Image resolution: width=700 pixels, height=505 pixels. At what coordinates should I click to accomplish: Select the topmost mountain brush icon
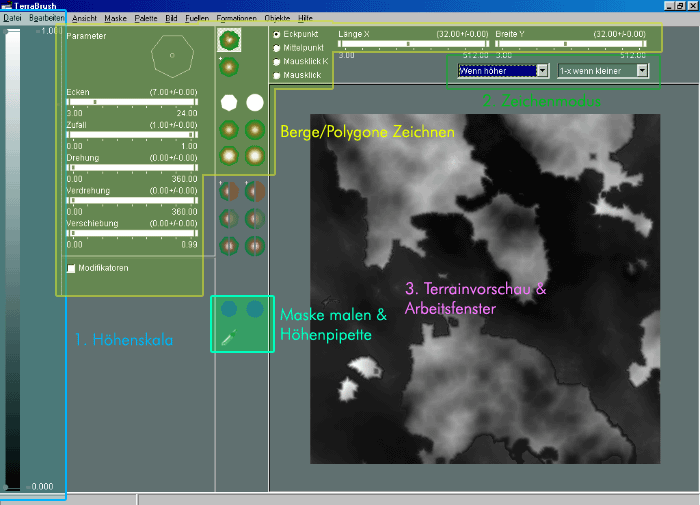coord(230,39)
